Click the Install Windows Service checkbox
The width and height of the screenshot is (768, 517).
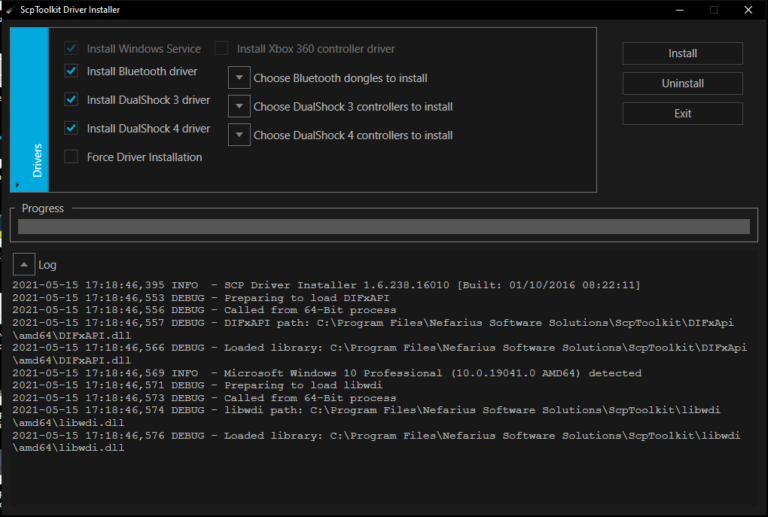click(x=71, y=48)
